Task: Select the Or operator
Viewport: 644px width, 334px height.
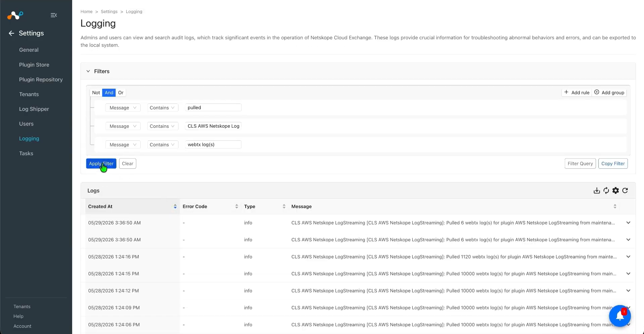Action: [121, 93]
